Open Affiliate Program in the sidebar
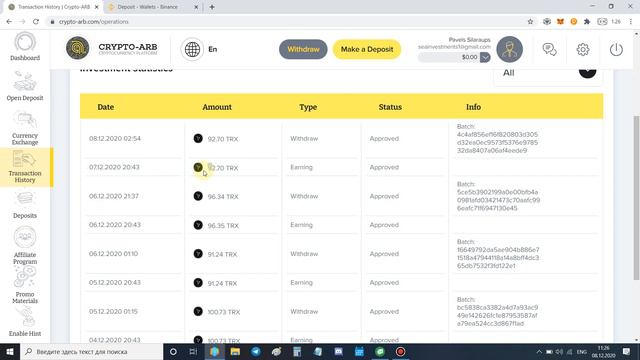Screen dimensions: 640x360 25,245
